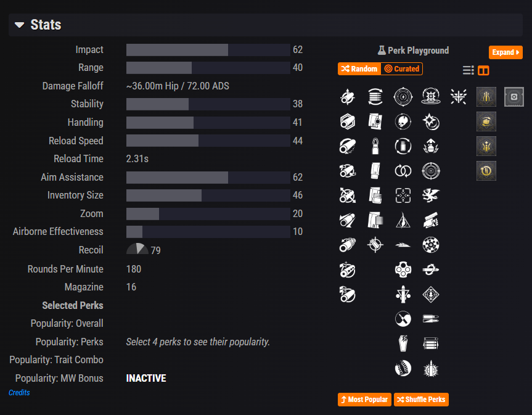Click the Impact stat bar

click(208, 50)
